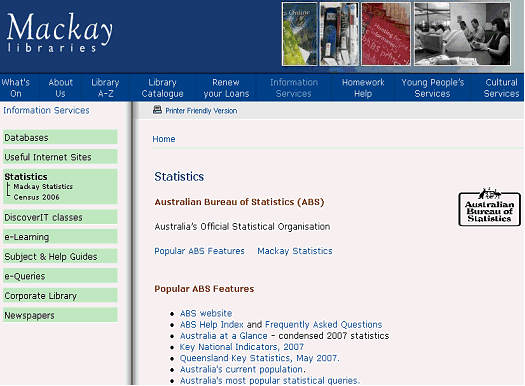The width and height of the screenshot is (525, 386).
Task: Open Databases in the sidebar
Action: click(x=60, y=137)
